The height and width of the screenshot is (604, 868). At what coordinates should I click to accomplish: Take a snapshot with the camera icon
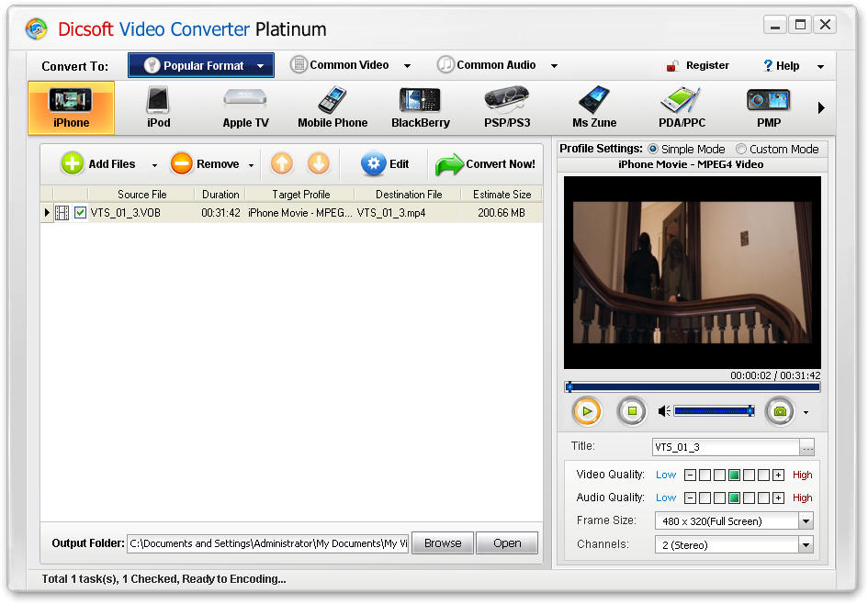(x=780, y=411)
